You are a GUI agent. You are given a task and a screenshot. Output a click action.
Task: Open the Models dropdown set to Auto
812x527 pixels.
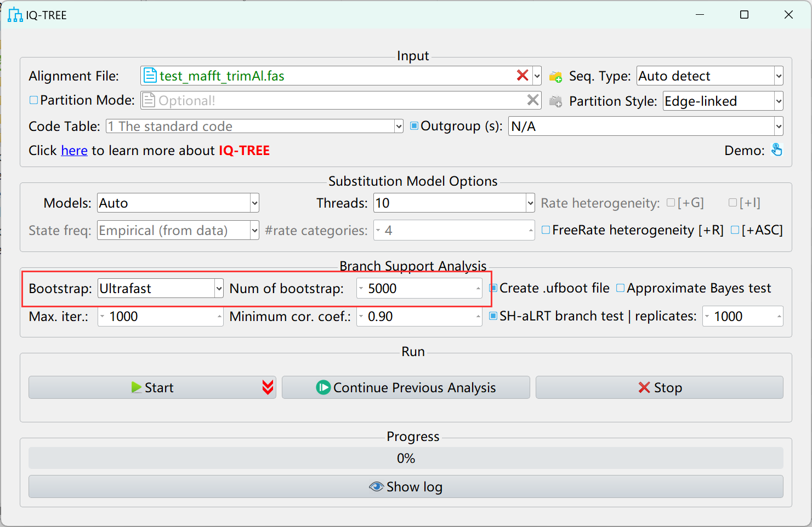coord(254,203)
